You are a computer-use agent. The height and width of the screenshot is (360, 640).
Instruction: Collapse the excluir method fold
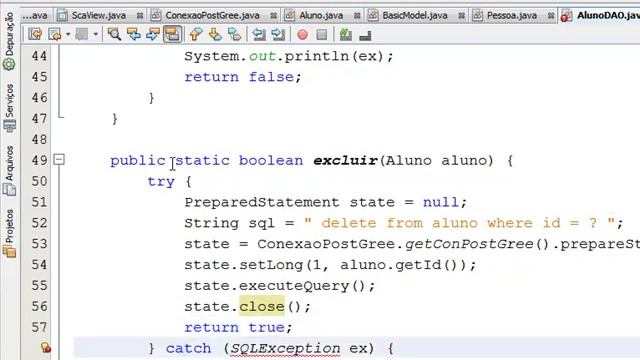point(59,159)
